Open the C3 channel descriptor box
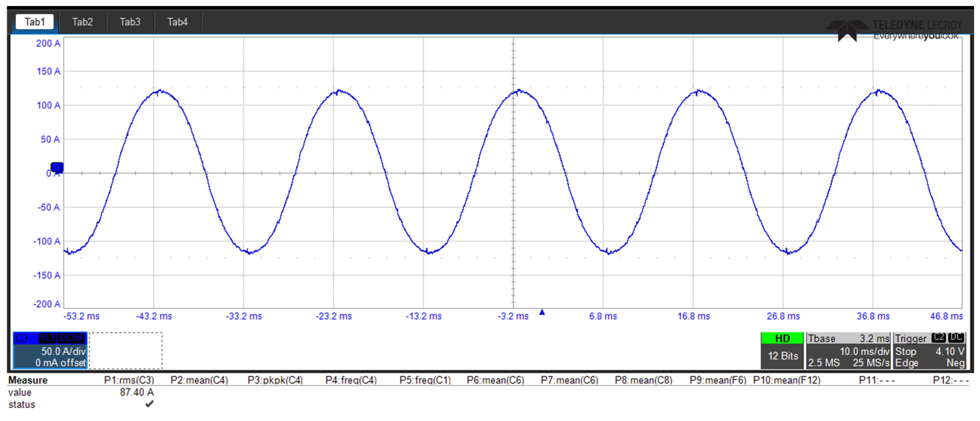The height and width of the screenshot is (421, 980). 50,350
